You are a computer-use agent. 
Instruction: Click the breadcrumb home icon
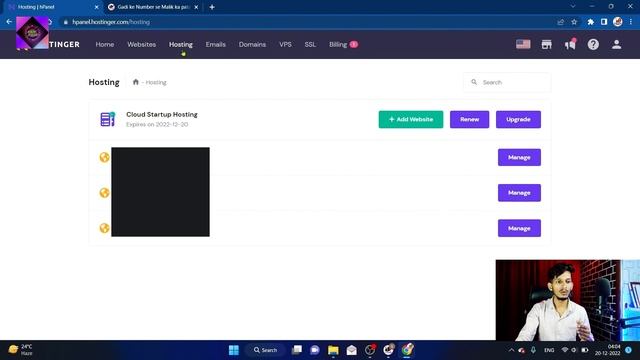[136, 82]
